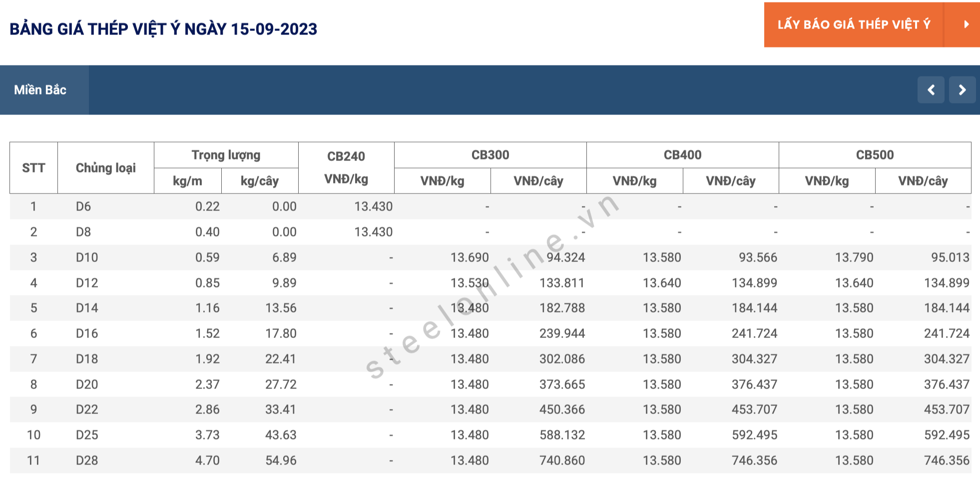This screenshot has height=481, width=980.
Task: Click the STT column header
Action: coord(33,168)
